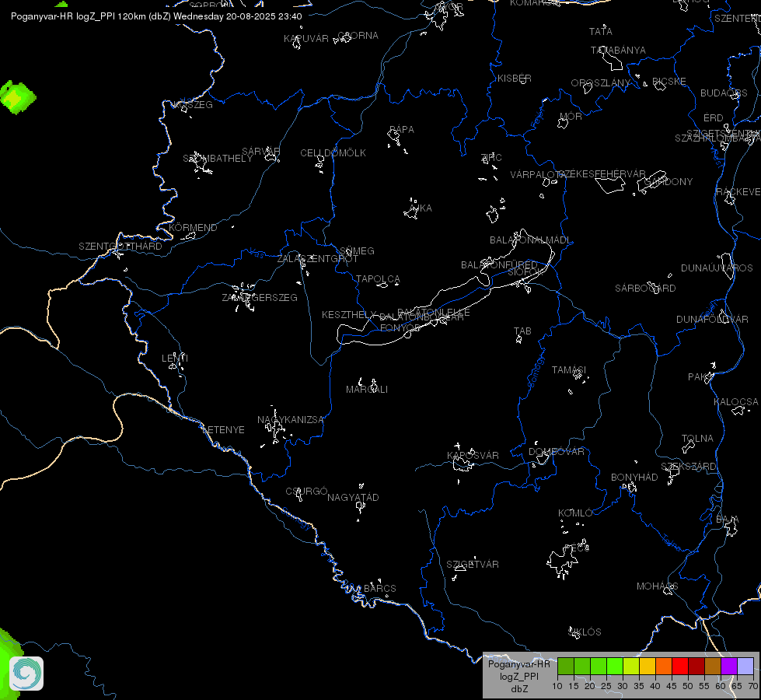Click the SZIGETVÁR city label
Image resolution: width=761 pixels, height=700 pixels.
(x=473, y=564)
